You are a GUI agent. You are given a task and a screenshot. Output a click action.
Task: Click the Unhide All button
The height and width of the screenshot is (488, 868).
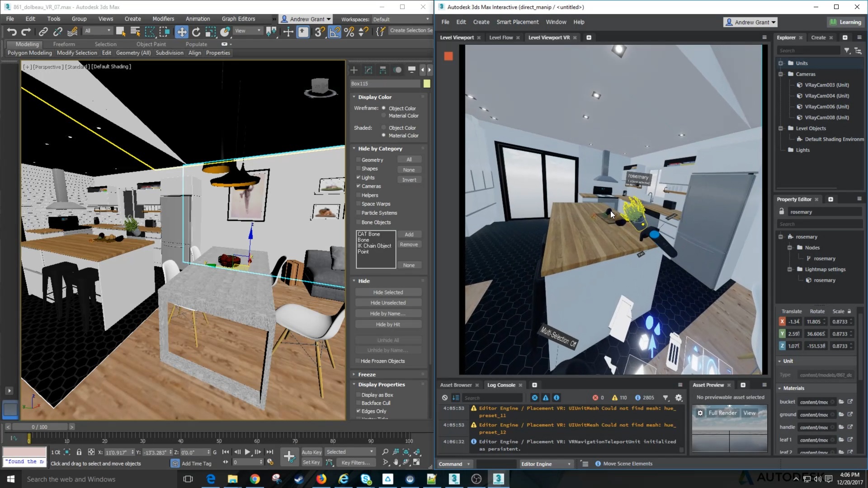tap(389, 340)
